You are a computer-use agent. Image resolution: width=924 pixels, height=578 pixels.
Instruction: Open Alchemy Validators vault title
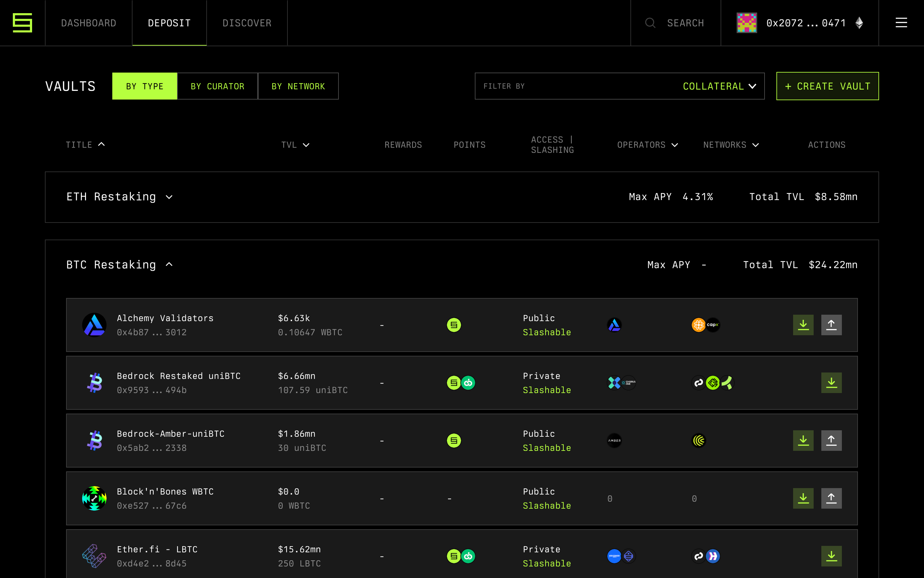pos(165,318)
